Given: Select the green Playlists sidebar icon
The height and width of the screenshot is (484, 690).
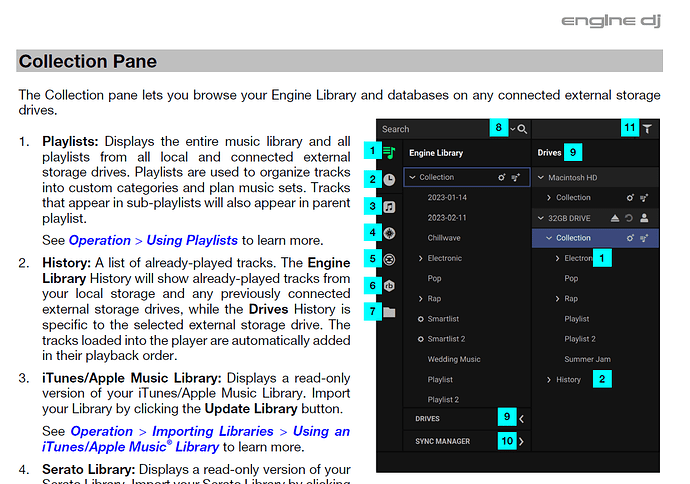Looking at the screenshot, I should click(389, 153).
